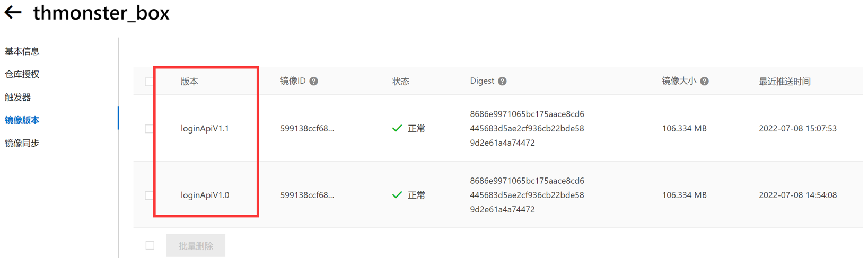Click green check status for loginApiV1.1

pos(397,128)
